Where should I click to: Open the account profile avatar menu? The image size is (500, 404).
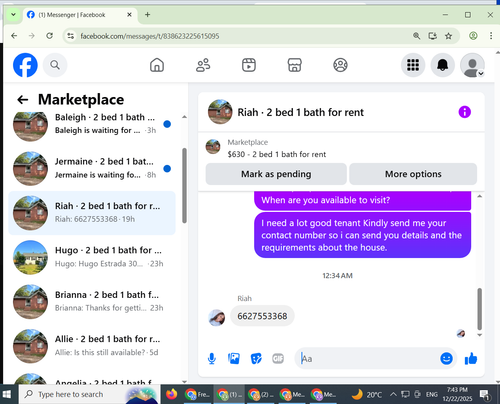click(472, 65)
